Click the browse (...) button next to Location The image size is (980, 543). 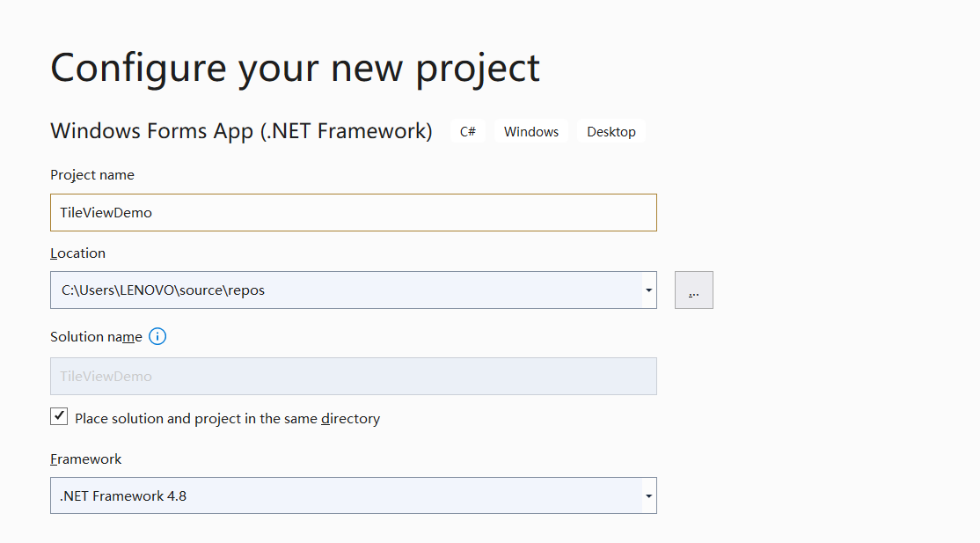(x=694, y=290)
